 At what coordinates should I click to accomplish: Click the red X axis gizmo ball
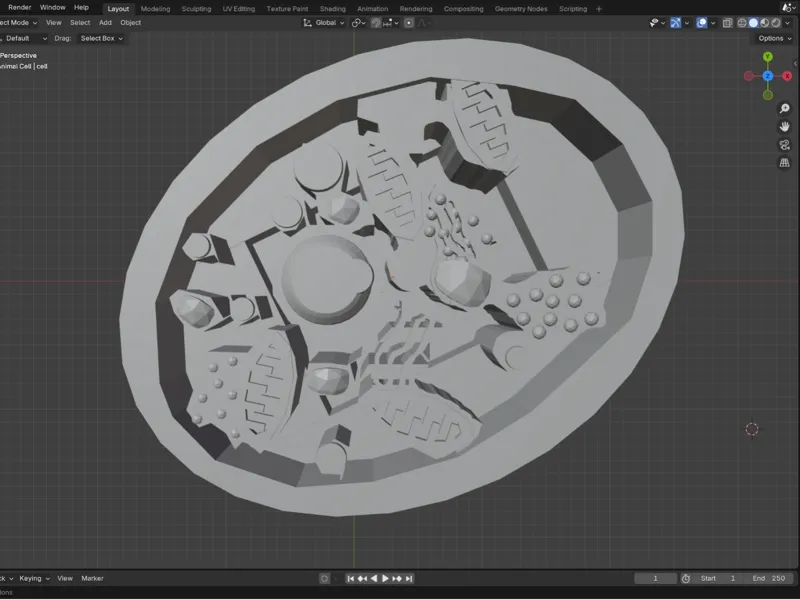[787, 76]
